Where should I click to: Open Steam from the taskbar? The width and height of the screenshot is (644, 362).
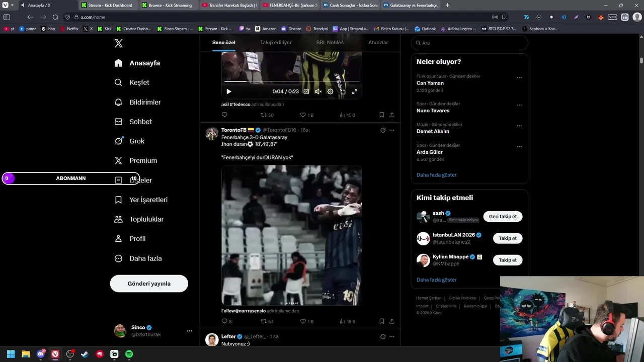[85, 354]
